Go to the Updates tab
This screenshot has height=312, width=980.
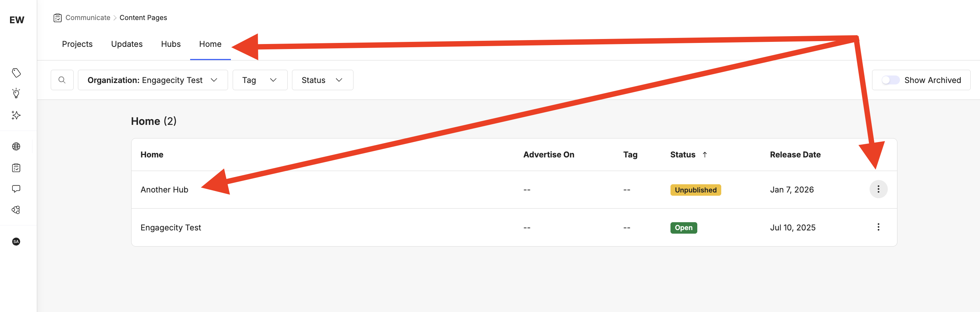(127, 44)
